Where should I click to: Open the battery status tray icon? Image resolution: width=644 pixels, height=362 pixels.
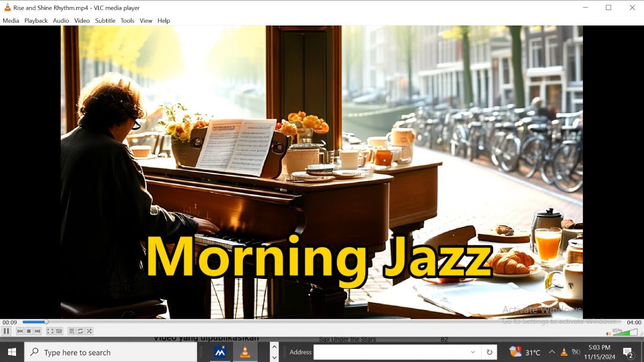click(x=576, y=352)
